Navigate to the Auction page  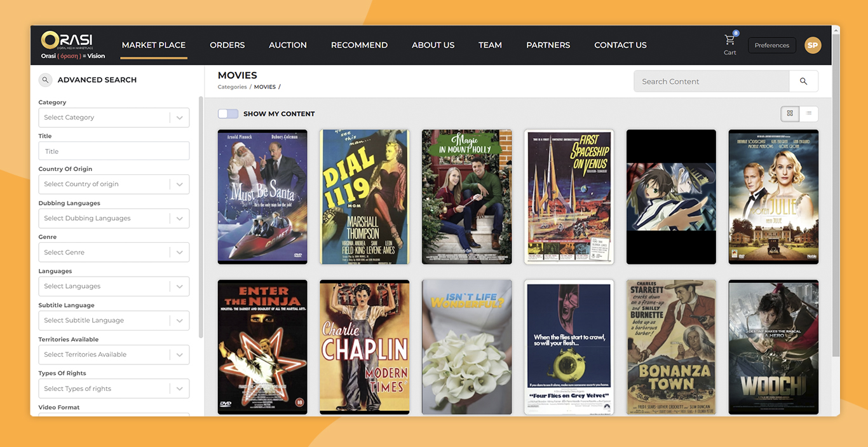pos(288,45)
